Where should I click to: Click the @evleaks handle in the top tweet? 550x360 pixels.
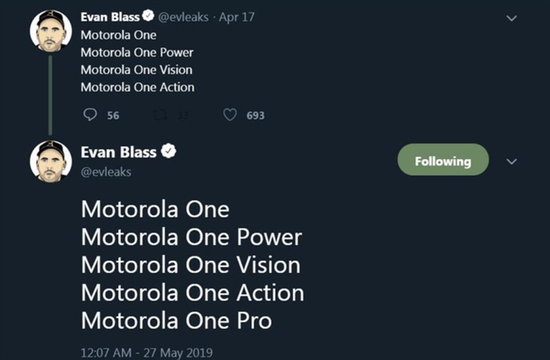(183, 17)
